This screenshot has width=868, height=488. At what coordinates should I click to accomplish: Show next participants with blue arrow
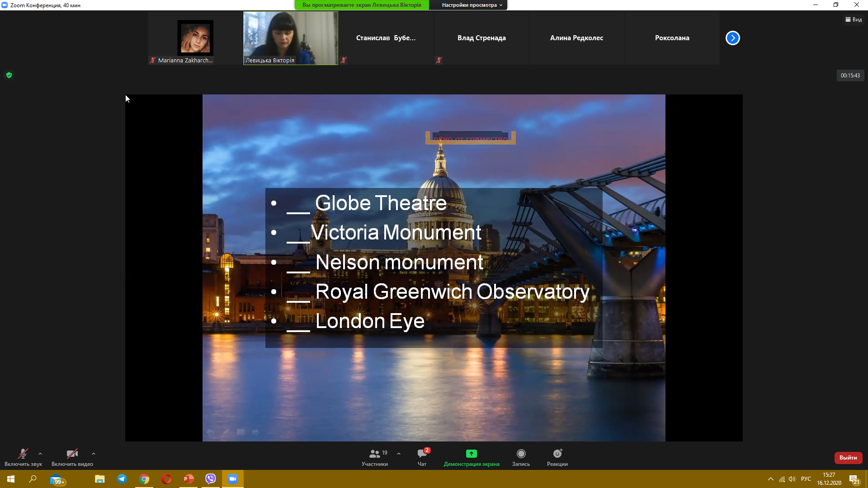pyautogui.click(x=732, y=38)
